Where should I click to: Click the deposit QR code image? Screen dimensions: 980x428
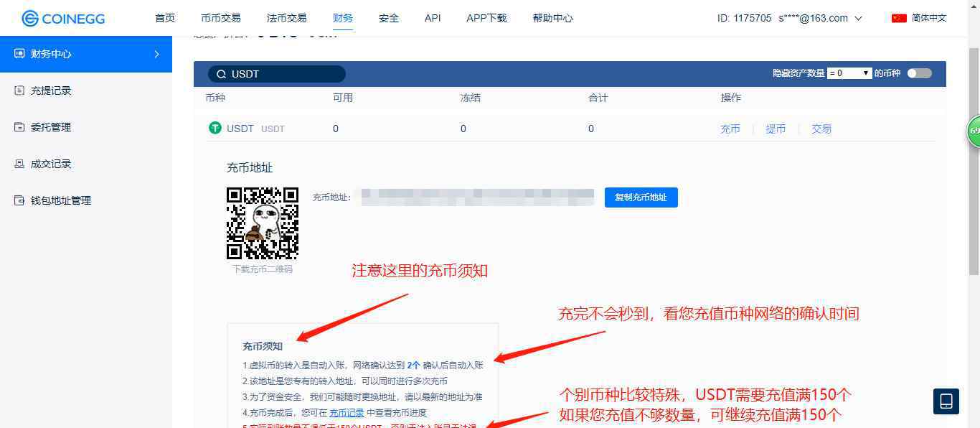tap(263, 223)
